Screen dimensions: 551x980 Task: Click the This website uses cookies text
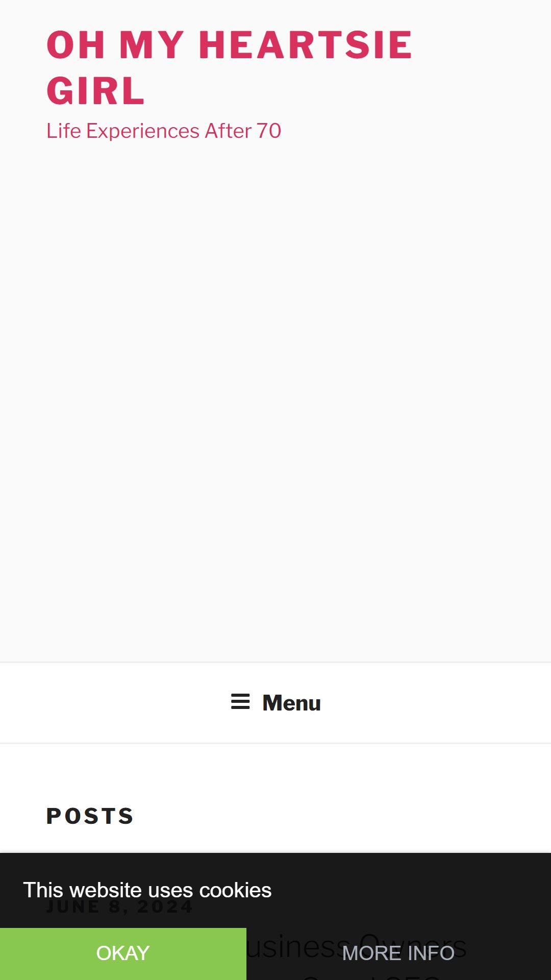147,890
